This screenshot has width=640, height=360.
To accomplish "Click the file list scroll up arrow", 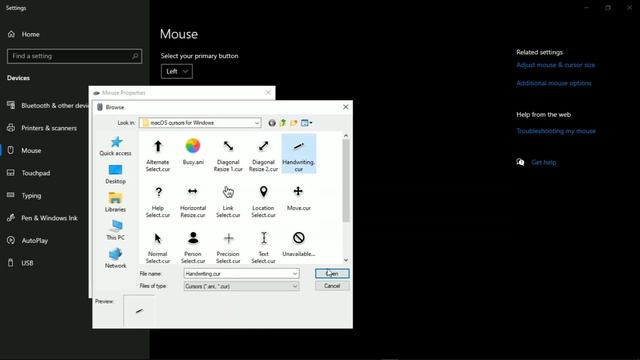I will point(346,136).
